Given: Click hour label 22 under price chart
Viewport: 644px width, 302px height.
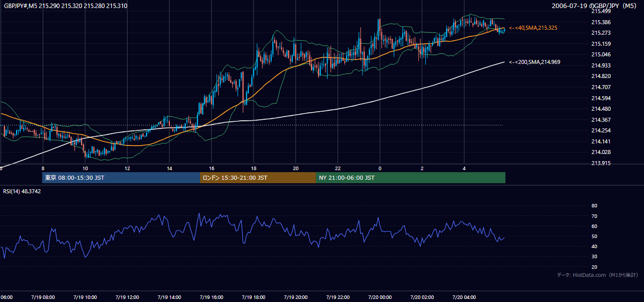Looking at the screenshot, I should pyautogui.click(x=338, y=168).
